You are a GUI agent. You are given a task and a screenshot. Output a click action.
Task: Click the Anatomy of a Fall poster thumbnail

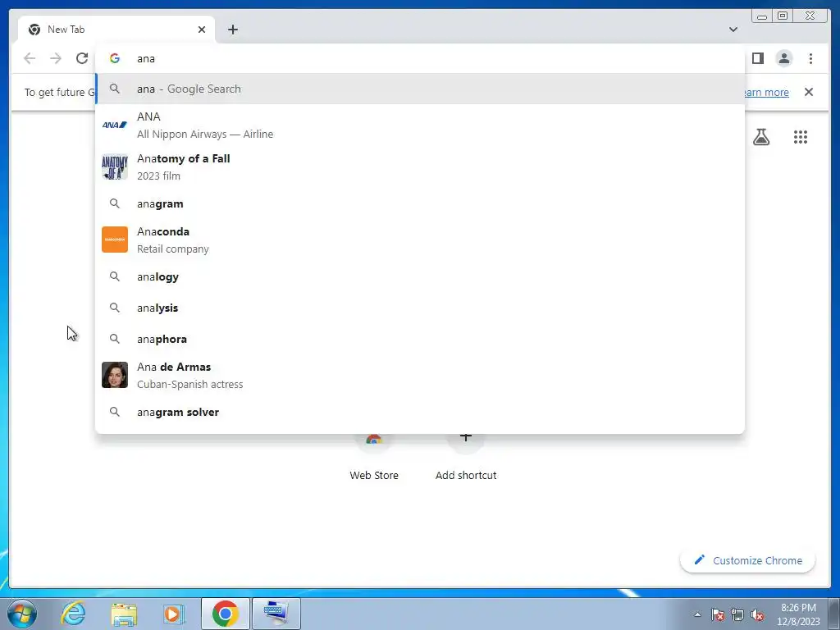click(x=115, y=167)
